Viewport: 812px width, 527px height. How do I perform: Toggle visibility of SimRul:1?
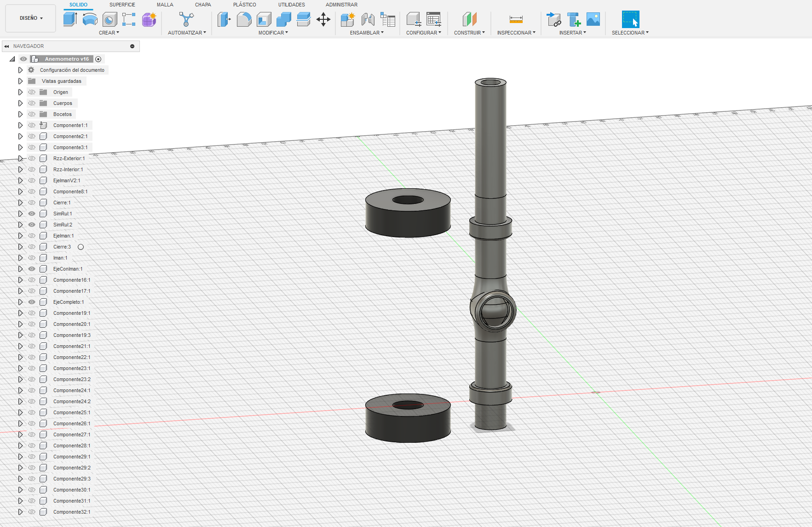click(32, 214)
